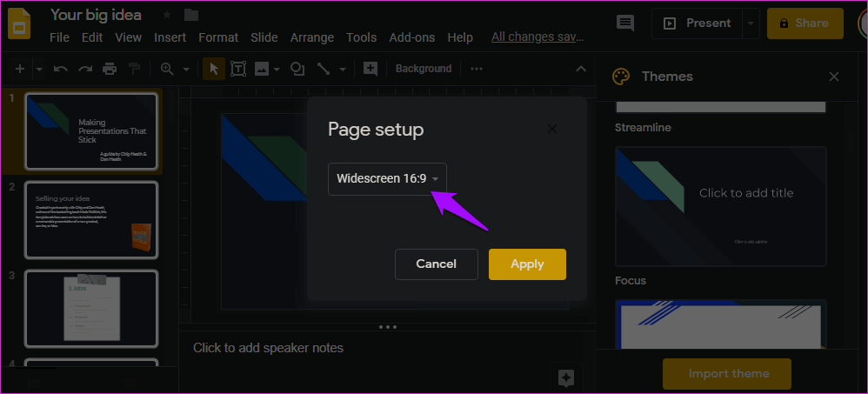Screen dimensions: 868x394
Task: Click the move to folder icon
Action: 191,15
